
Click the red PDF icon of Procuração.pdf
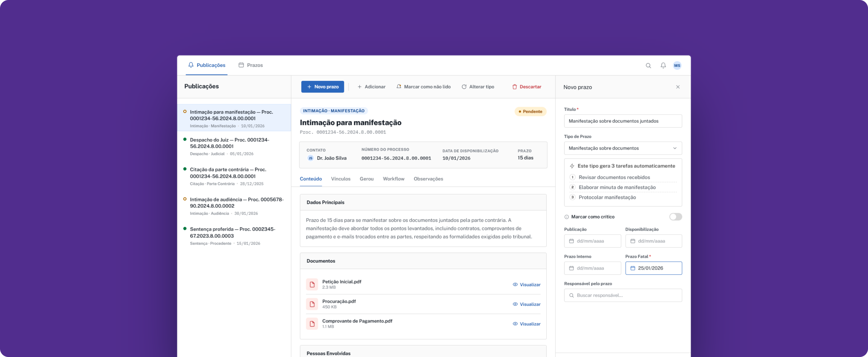click(x=312, y=304)
